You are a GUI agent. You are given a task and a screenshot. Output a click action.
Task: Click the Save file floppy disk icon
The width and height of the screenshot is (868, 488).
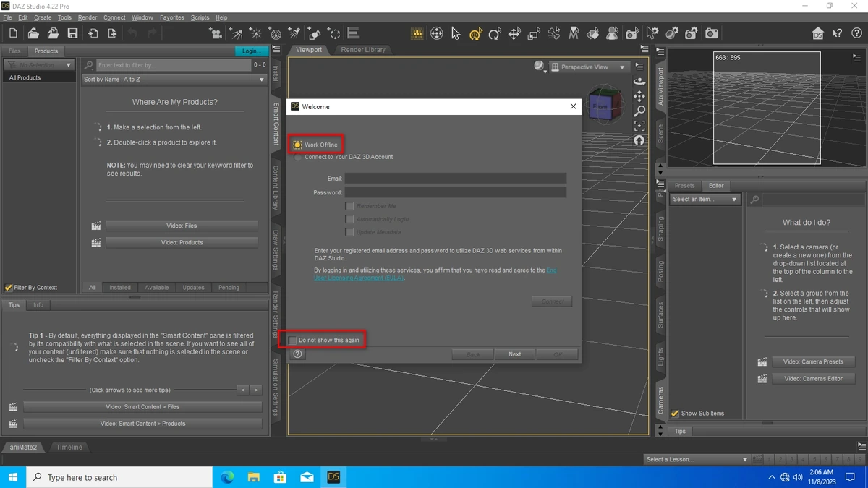[72, 33]
